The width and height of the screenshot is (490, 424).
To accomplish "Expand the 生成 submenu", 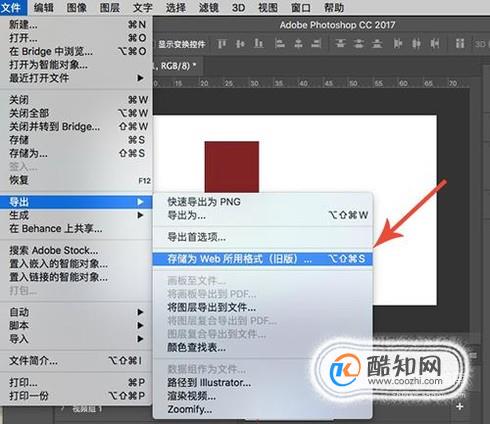I will [x=76, y=215].
